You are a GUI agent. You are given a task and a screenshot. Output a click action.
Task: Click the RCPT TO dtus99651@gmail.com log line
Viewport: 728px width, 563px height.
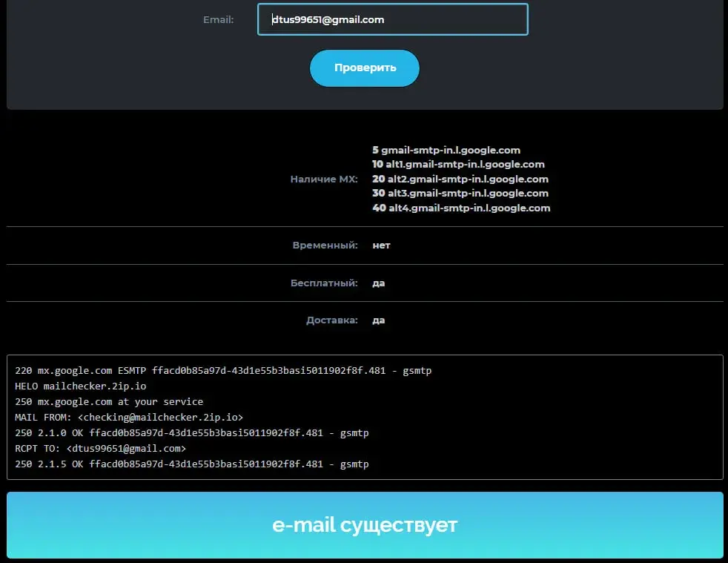pyautogui.click(x=100, y=448)
